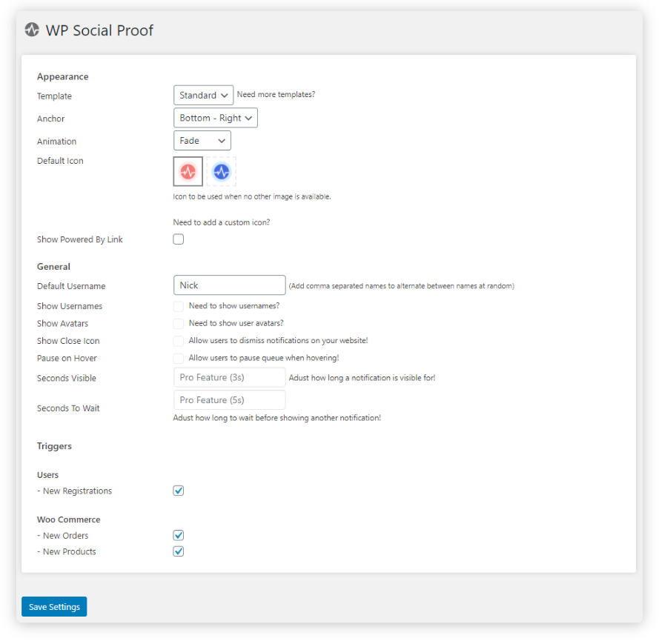Enable the Show Usernames option
The width and height of the screenshot is (659, 644).
click(x=178, y=306)
